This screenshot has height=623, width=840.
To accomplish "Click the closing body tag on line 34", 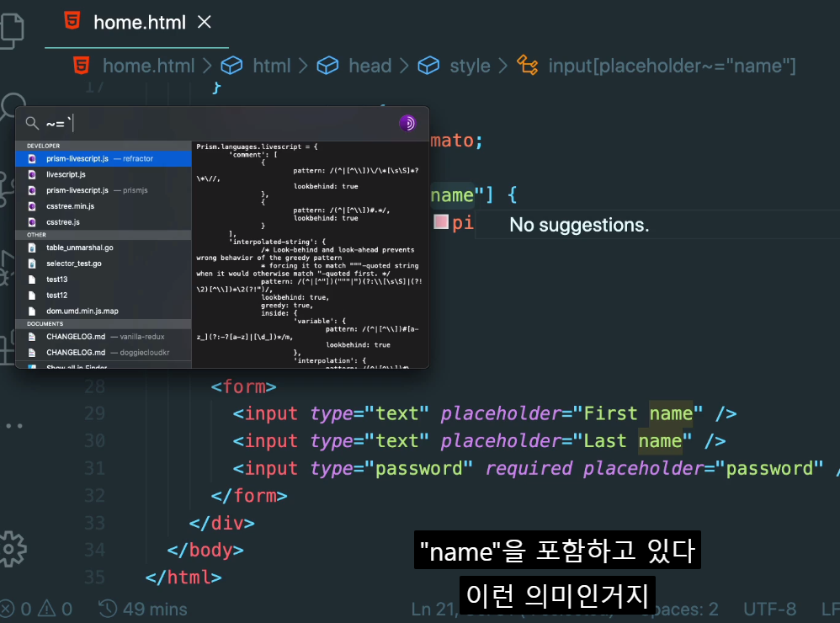I will coord(205,550).
